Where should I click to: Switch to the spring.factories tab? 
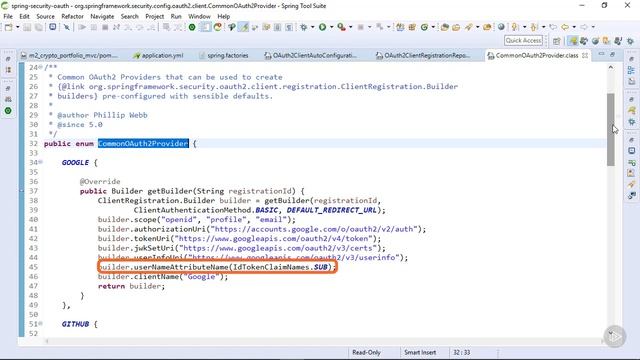click(224, 56)
